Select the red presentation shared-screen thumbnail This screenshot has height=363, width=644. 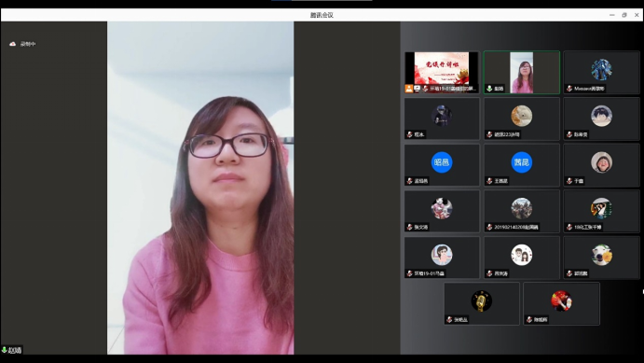pyautogui.click(x=442, y=73)
